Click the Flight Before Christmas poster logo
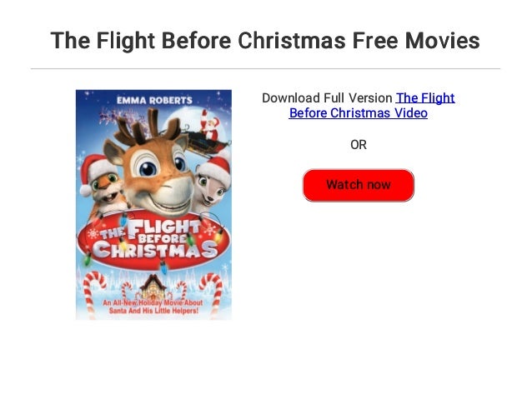 [x=153, y=242]
